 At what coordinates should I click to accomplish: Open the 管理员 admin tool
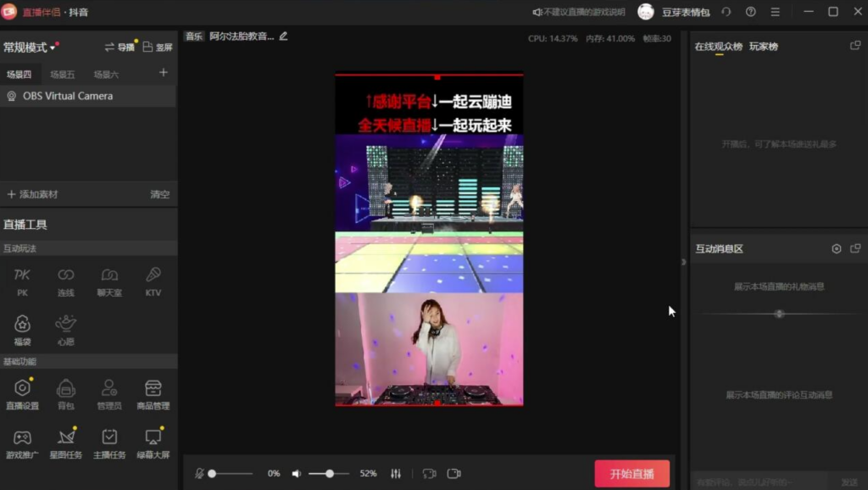tap(109, 394)
